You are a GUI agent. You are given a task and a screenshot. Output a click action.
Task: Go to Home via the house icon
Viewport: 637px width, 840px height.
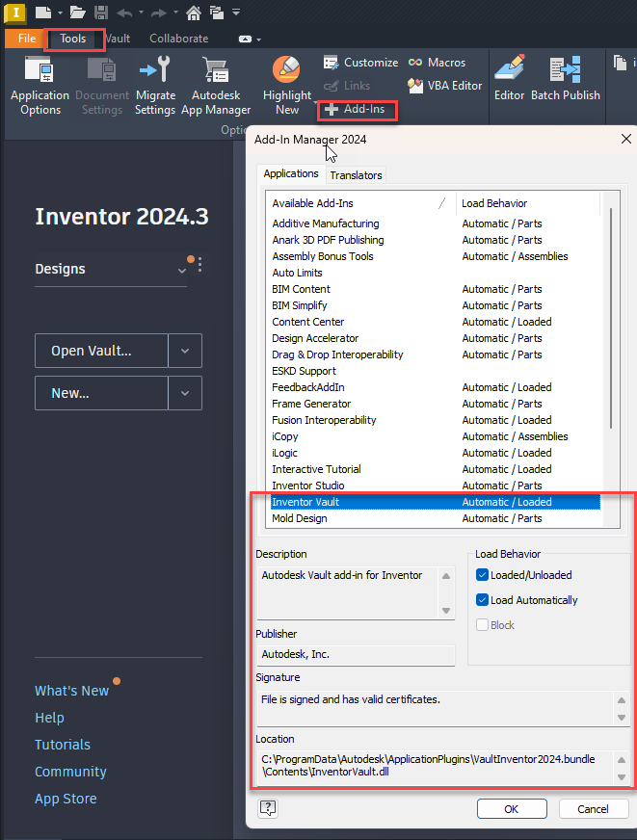[x=194, y=13]
